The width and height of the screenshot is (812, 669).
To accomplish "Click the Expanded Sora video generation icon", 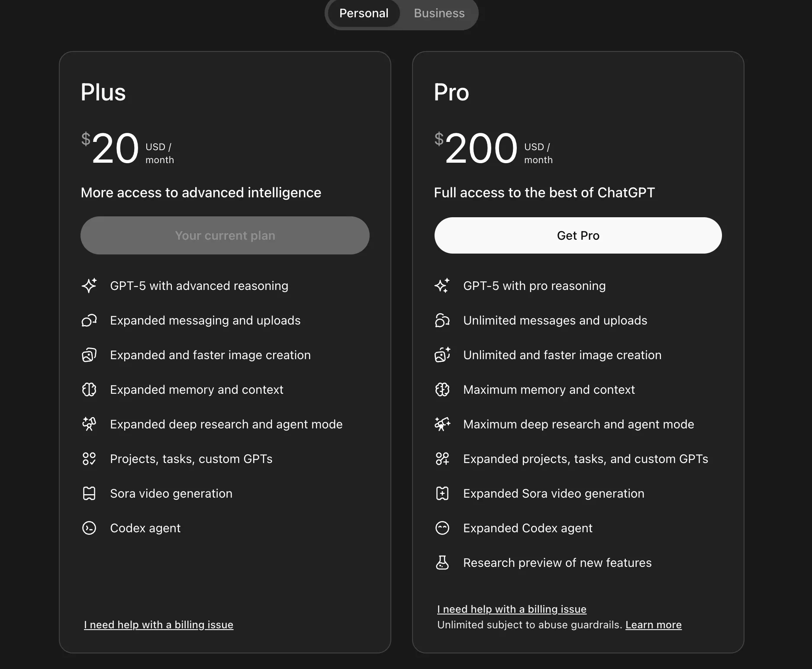I will coord(442,493).
